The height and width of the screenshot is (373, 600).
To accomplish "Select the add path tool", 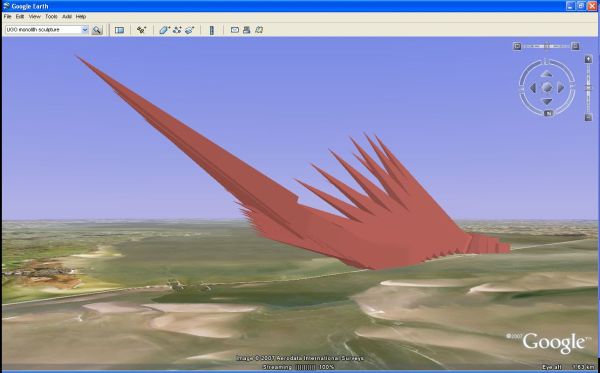I will click(177, 30).
